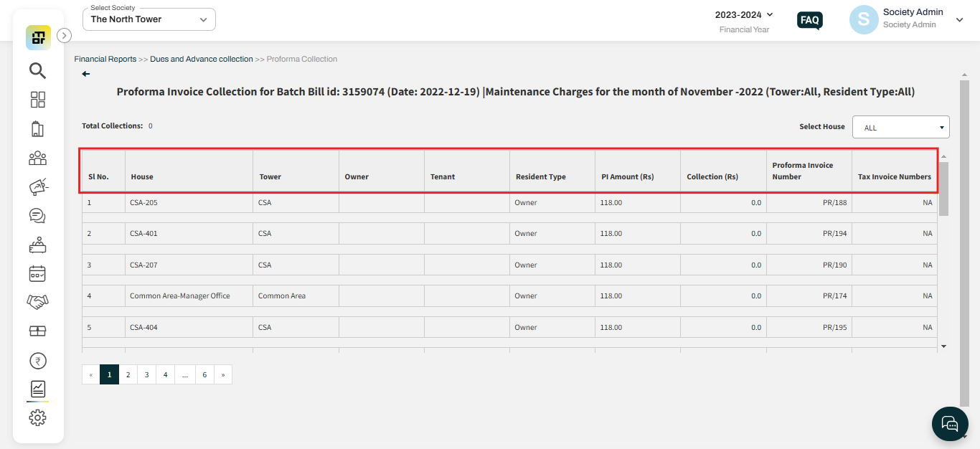Image resolution: width=980 pixels, height=449 pixels.
Task: Click the table vertical scrollbar thumb
Action: 944,189
